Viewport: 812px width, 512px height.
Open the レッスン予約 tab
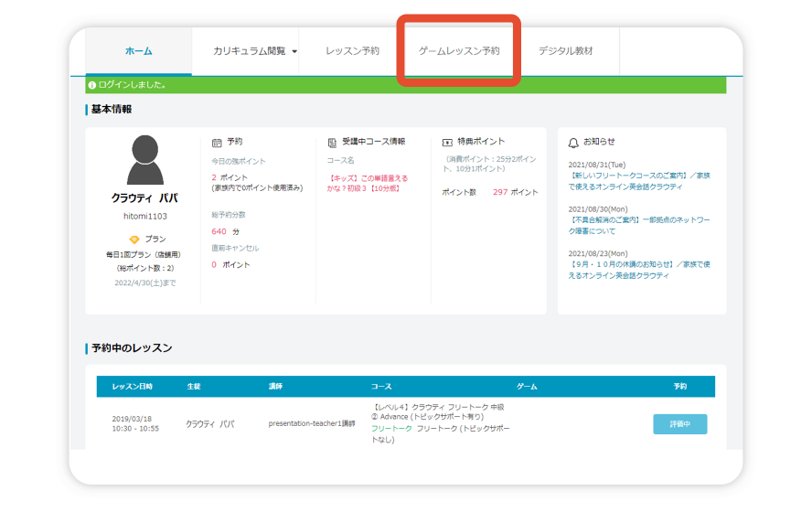tap(352, 51)
